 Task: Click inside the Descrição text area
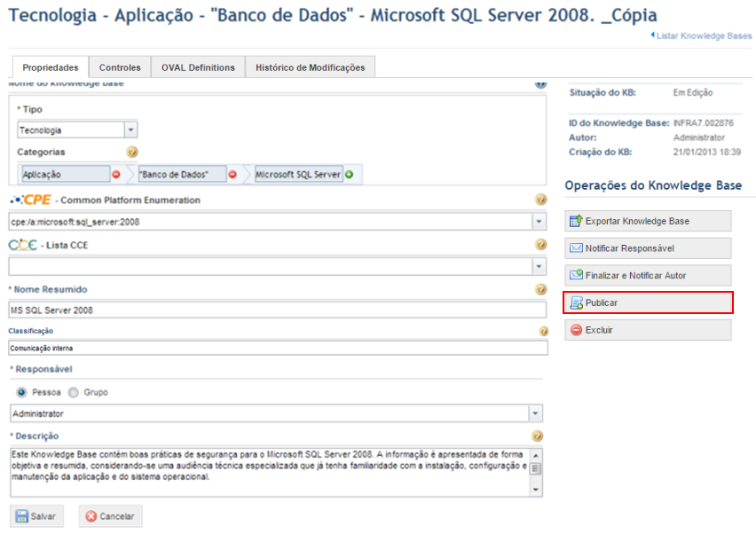point(270,472)
